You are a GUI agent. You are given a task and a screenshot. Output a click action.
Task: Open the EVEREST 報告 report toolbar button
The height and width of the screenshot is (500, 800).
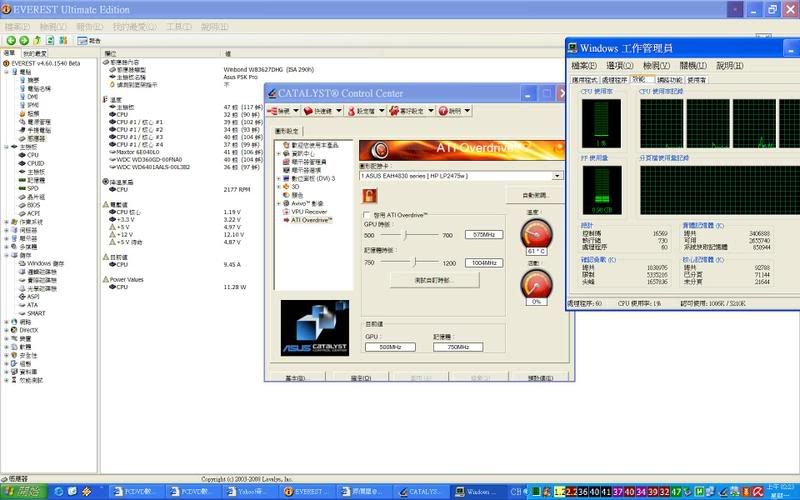89,40
